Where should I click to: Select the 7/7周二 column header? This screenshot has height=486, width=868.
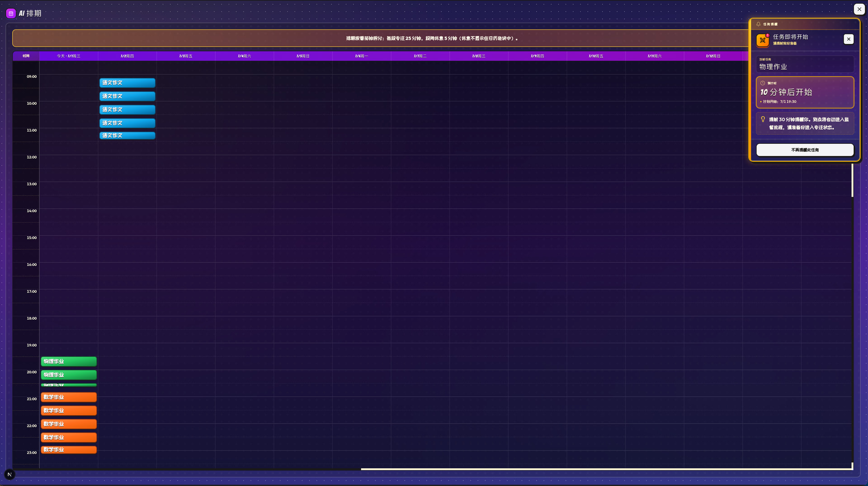tap(420, 56)
